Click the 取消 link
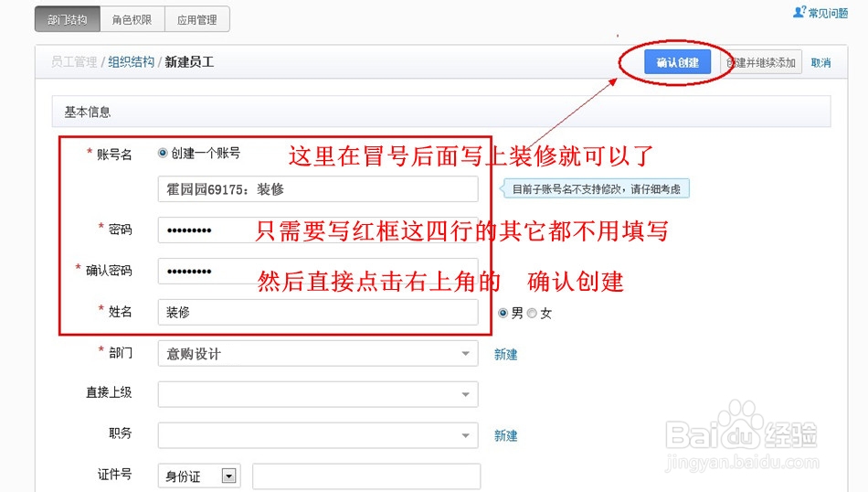This screenshot has height=492, width=868. 821,62
